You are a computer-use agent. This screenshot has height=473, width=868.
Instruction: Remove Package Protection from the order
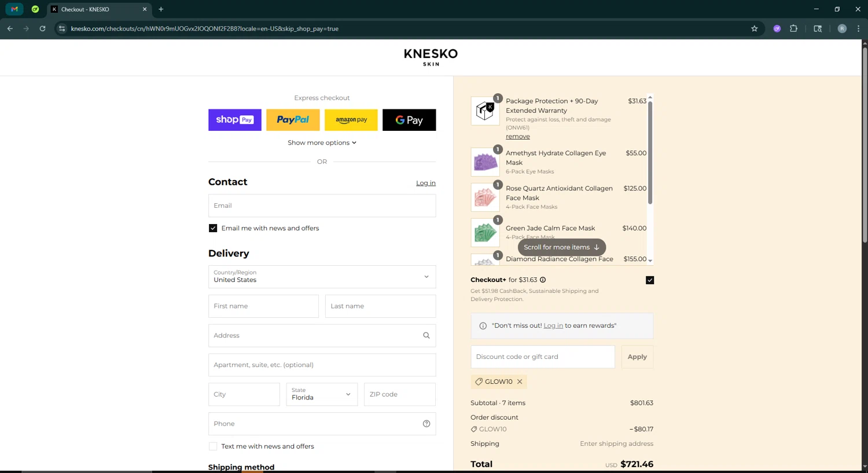point(518,137)
